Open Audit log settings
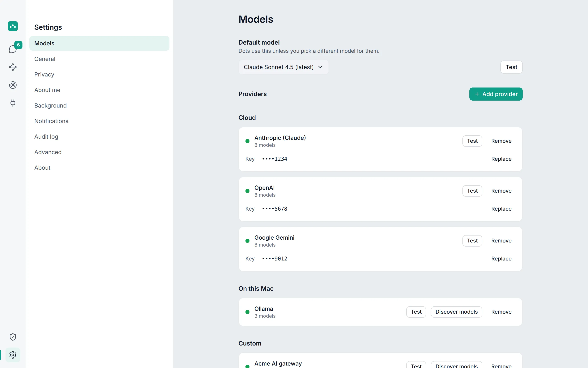588x368 pixels. click(x=99, y=137)
